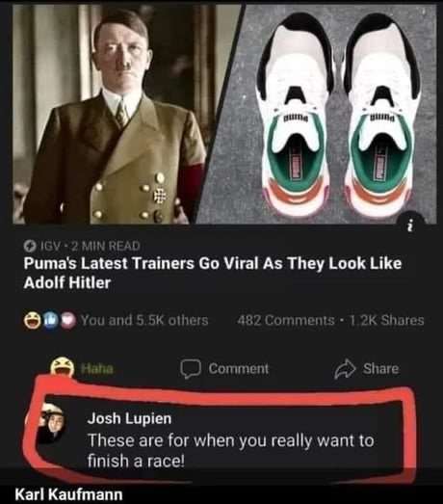The width and height of the screenshot is (443, 504).
Task: Click the lightning bolt icon beside IGV
Action: (30, 246)
